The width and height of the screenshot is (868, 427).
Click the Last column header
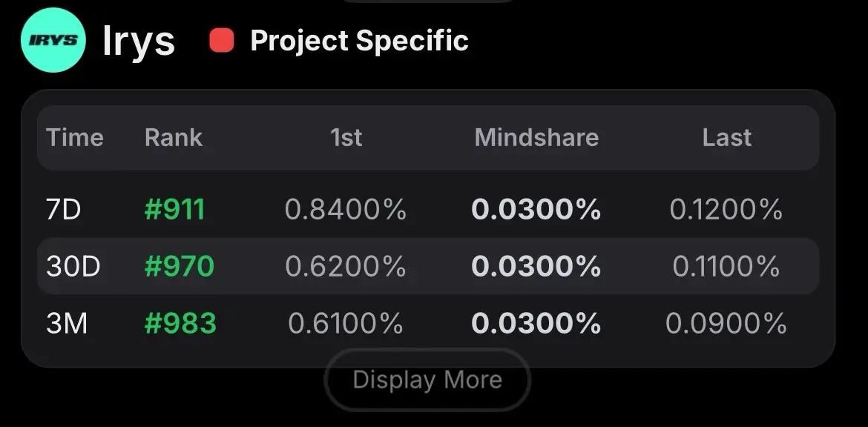point(727,137)
